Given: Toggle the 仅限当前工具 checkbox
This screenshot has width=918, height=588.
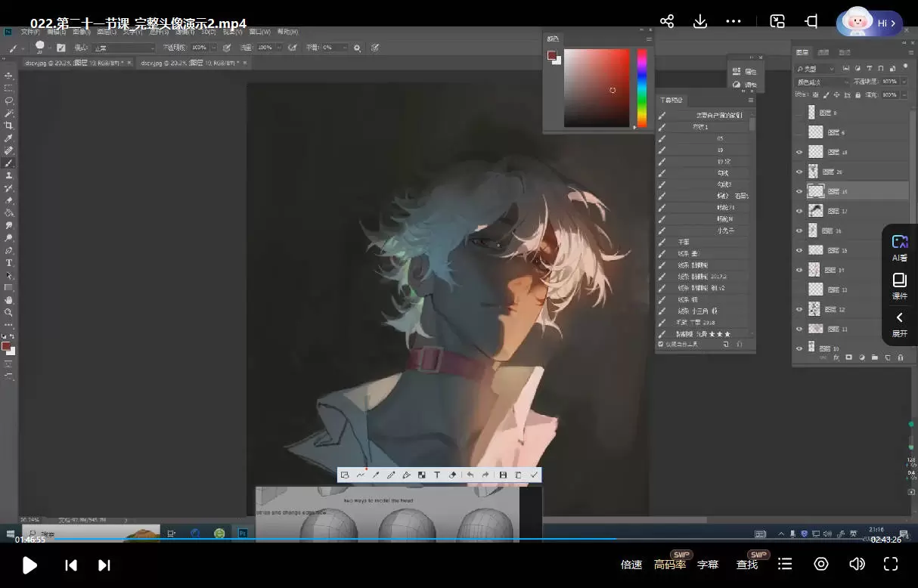Looking at the screenshot, I should pos(661,345).
